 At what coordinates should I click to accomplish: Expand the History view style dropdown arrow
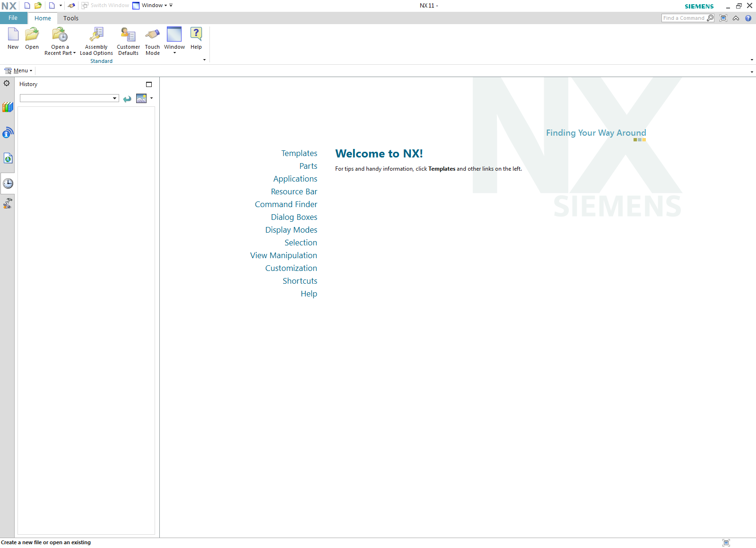[x=151, y=98]
